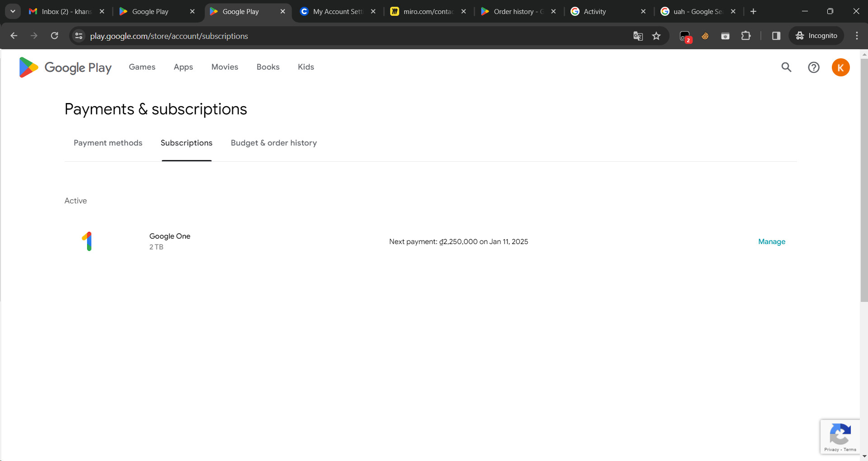Click the orange cookie extension icon
The height and width of the screenshot is (461, 868).
click(x=705, y=36)
